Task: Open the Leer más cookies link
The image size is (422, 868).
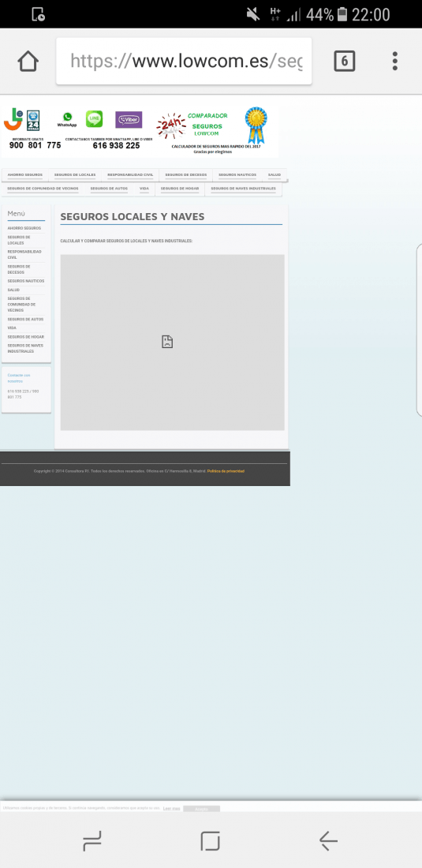Action: [x=171, y=809]
